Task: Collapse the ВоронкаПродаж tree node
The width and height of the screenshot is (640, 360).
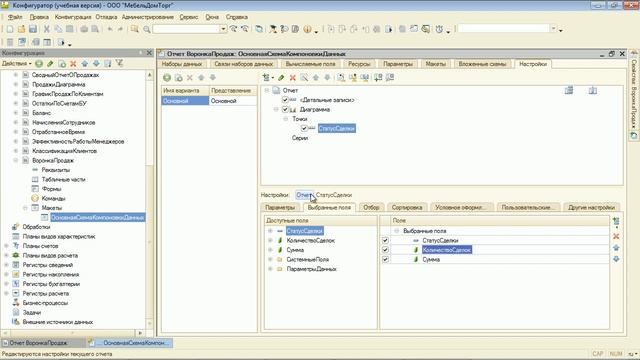Action: click(x=16, y=160)
